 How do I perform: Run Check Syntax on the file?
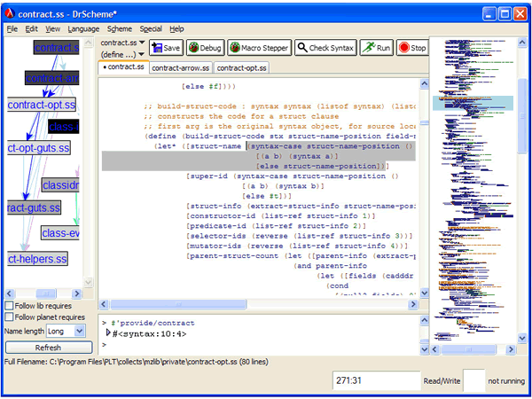tap(325, 48)
